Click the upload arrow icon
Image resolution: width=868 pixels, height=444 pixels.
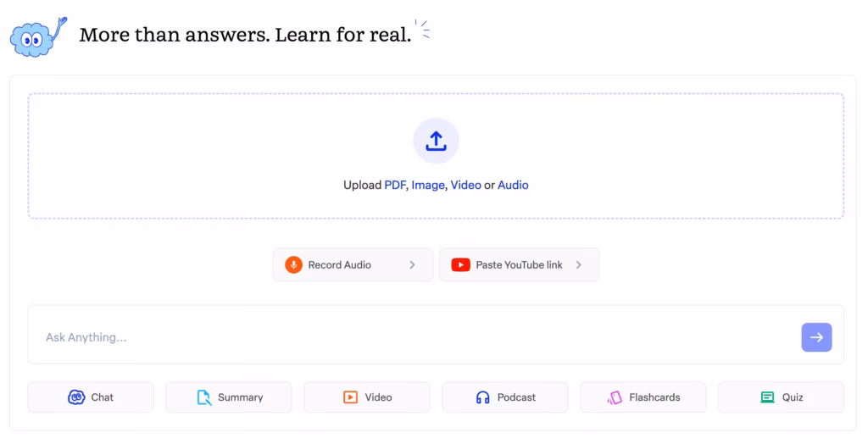[x=436, y=141]
